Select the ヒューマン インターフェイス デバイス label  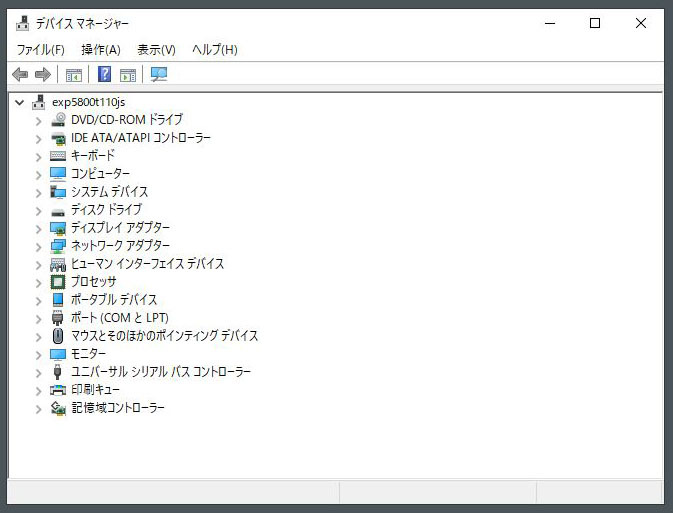pyautogui.click(x=147, y=263)
